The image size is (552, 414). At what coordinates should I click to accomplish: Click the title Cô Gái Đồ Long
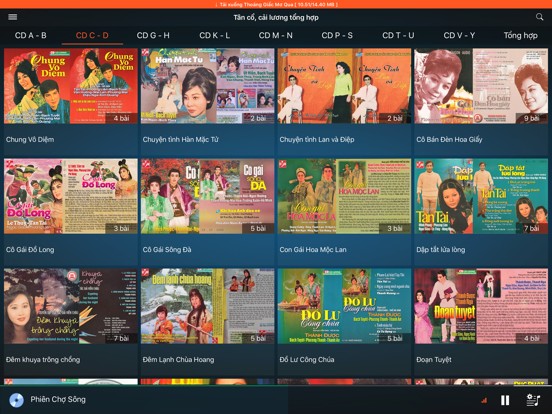(x=30, y=250)
